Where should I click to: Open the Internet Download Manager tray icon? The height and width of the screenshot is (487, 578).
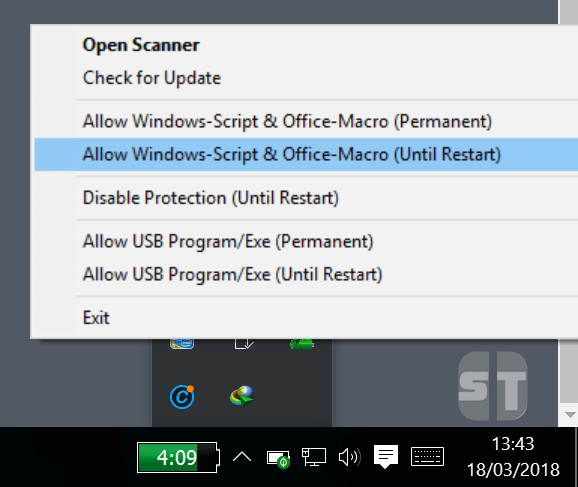click(242, 396)
